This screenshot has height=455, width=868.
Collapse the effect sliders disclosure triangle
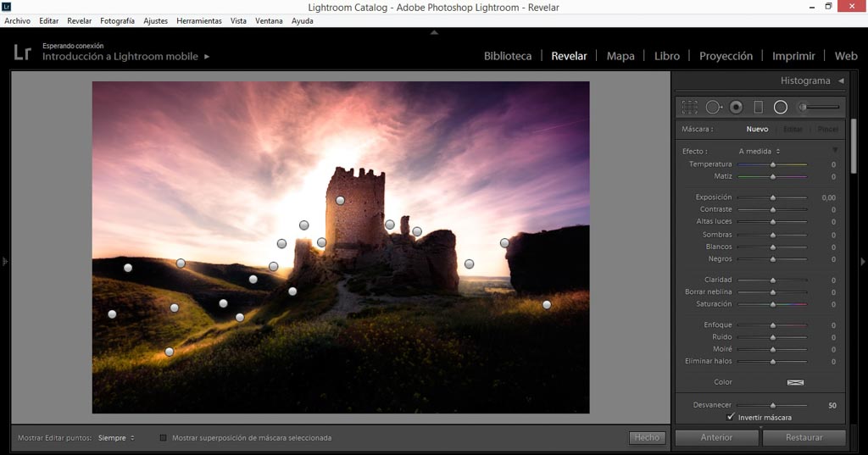835,150
